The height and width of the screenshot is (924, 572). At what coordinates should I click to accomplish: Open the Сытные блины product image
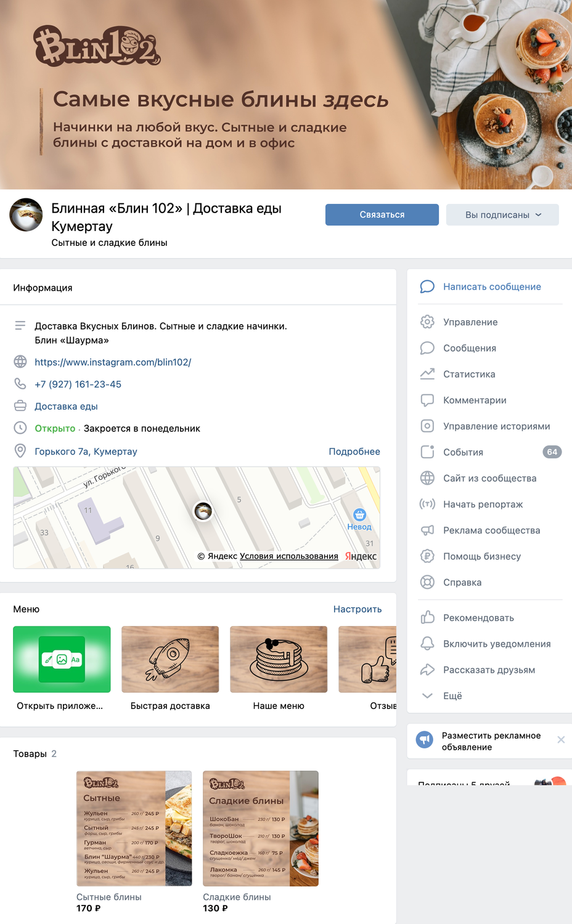click(x=134, y=829)
